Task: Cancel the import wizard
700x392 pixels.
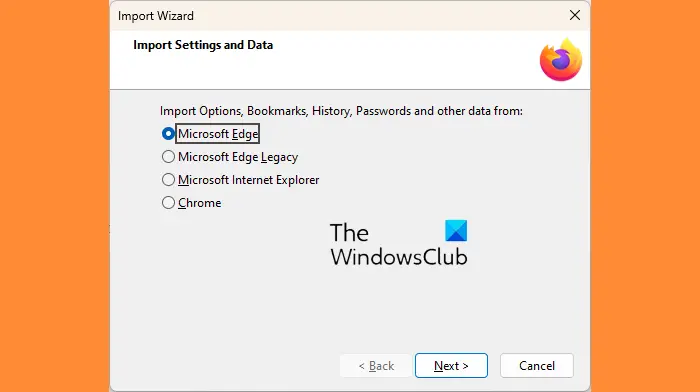Action: pos(537,366)
